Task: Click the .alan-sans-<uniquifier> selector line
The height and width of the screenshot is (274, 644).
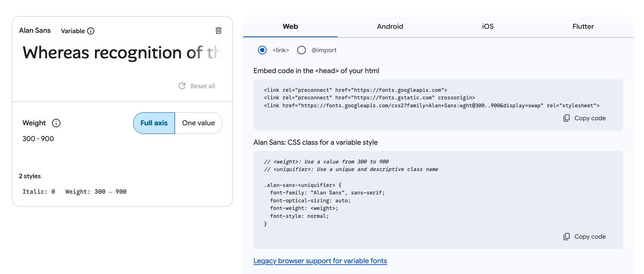Action: click(x=303, y=185)
